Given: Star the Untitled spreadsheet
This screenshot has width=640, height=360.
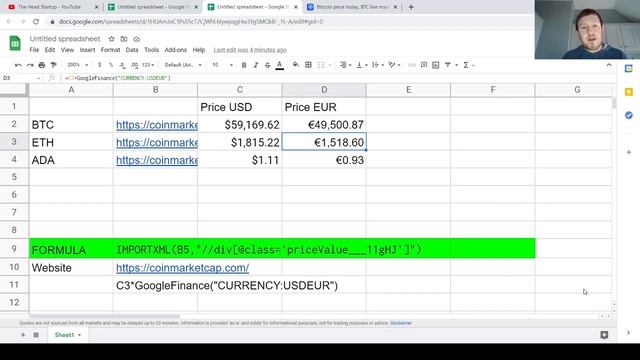Looking at the screenshot, I should pos(111,39).
